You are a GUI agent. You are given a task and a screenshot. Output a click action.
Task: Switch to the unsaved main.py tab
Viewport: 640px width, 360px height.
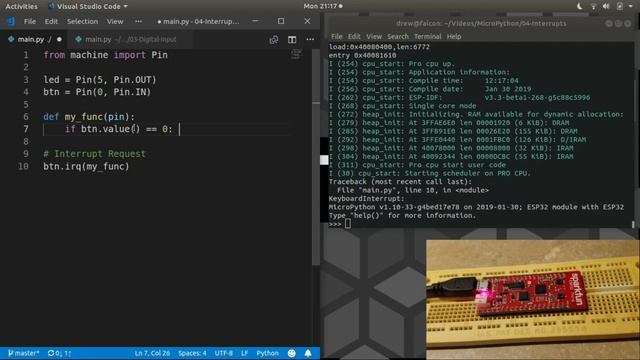(34, 39)
